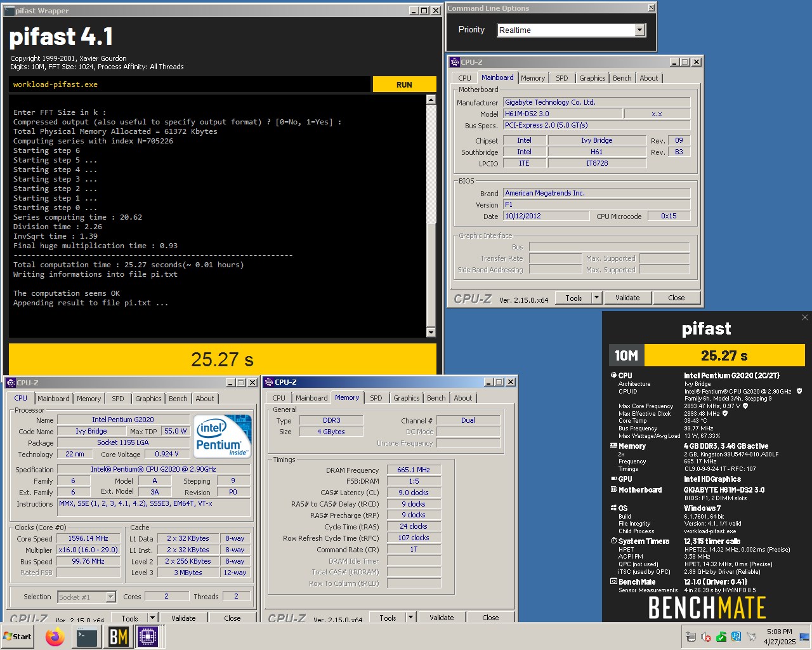
Task: Click the shield badge next to CPUID
Action: click(799, 391)
